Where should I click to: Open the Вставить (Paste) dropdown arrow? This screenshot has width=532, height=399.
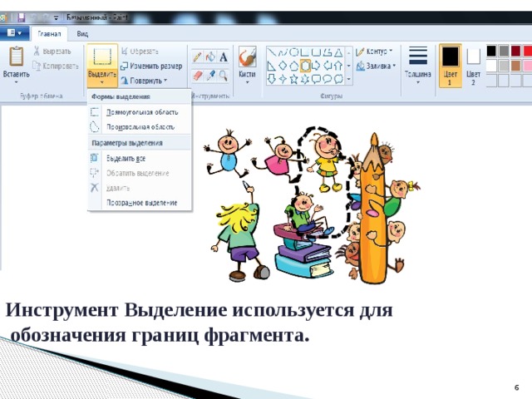(x=17, y=81)
